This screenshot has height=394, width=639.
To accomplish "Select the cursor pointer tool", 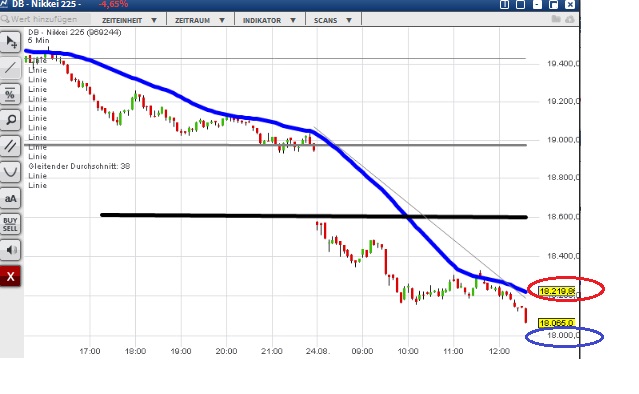I will click(x=10, y=42).
